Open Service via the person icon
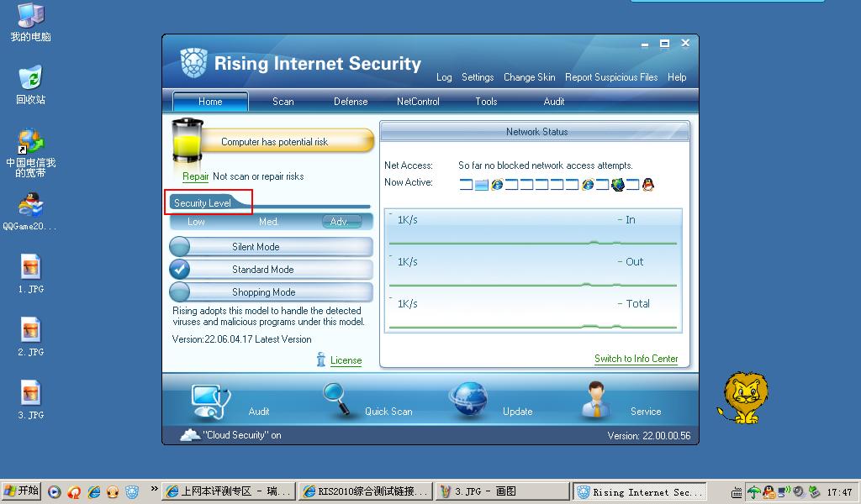Image resolution: width=861 pixels, height=504 pixels. pos(596,399)
